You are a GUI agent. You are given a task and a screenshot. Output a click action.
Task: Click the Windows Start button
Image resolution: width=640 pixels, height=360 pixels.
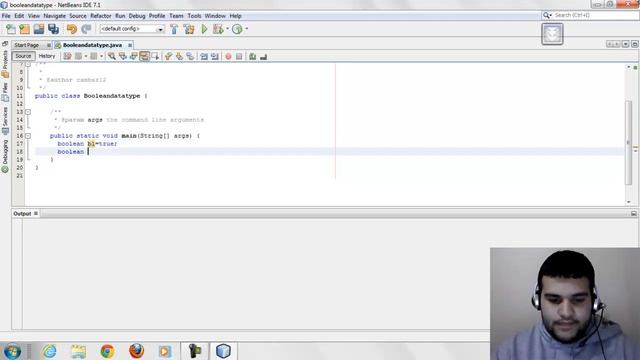click(x=12, y=351)
